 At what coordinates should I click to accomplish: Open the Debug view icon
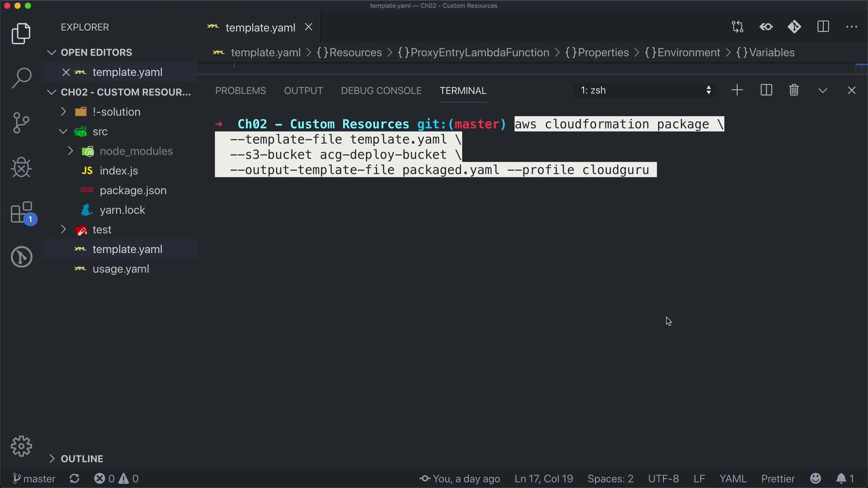(x=21, y=167)
